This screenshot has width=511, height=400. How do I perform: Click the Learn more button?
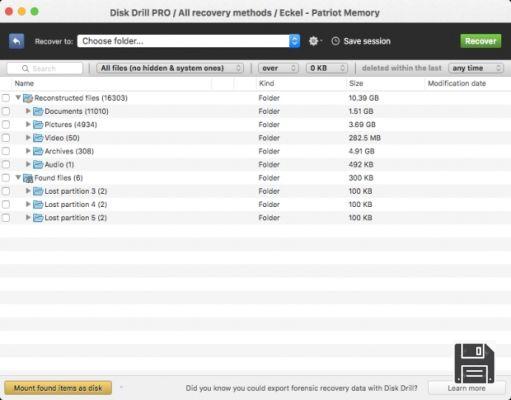pos(467,388)
